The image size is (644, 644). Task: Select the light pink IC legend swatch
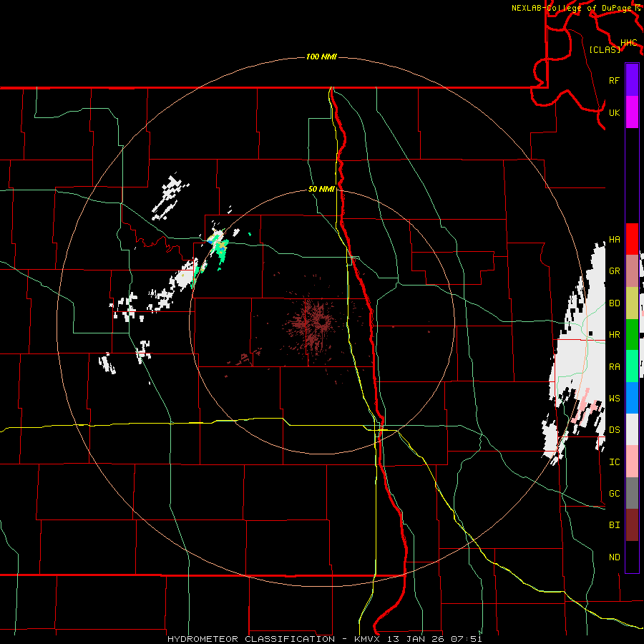tap(632, 462)
